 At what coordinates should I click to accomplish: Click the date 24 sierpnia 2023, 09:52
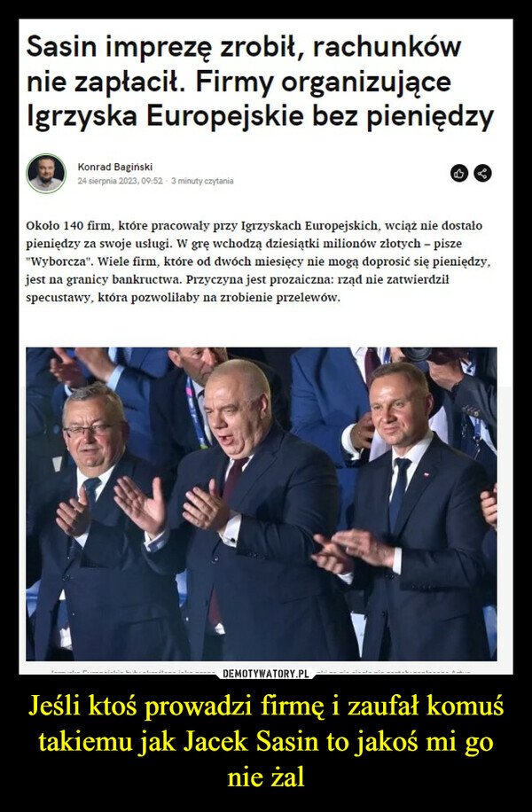click(x=120, y=181)
